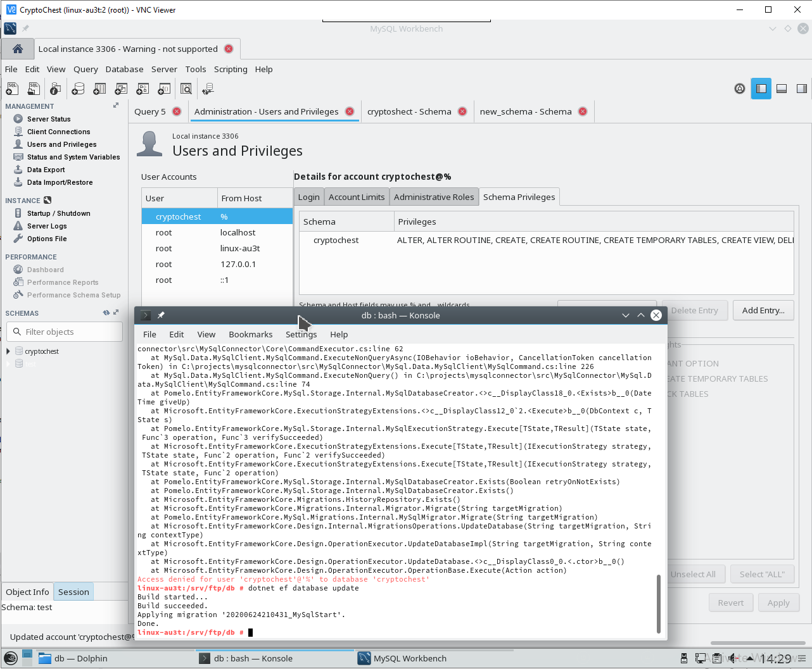The image size is (812, 669).
Task: Open the Scripting menu
Action: pyautogui.click(x=231, y=69)
